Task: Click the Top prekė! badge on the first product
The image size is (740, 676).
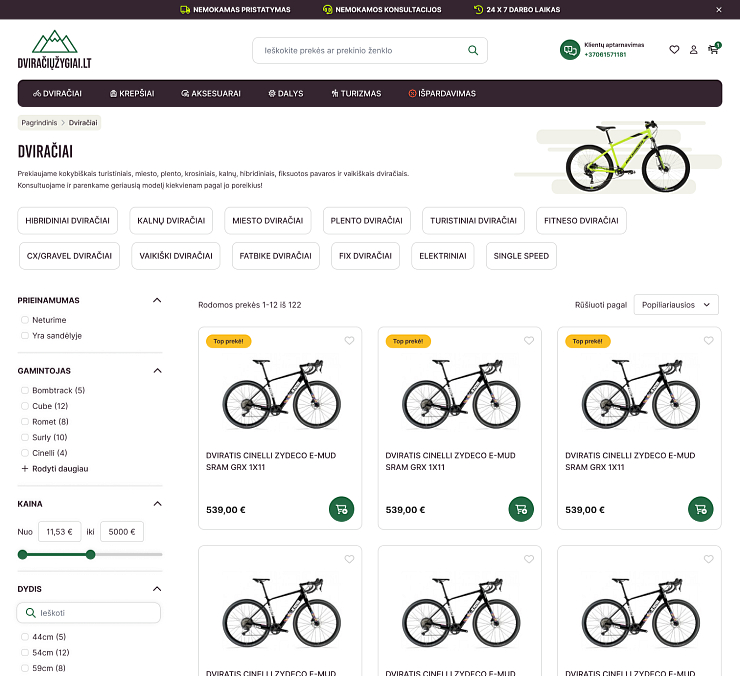Action: click(x=228, y=341)
